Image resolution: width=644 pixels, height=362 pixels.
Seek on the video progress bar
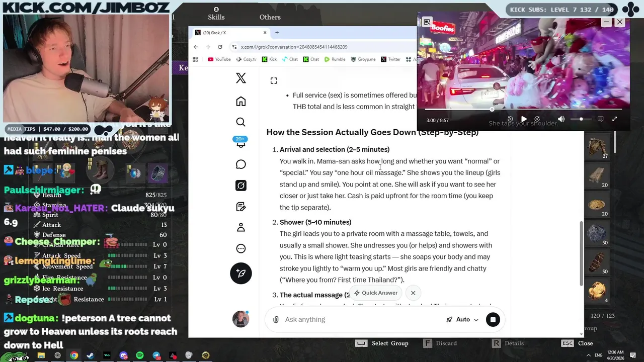pos(523,109)
